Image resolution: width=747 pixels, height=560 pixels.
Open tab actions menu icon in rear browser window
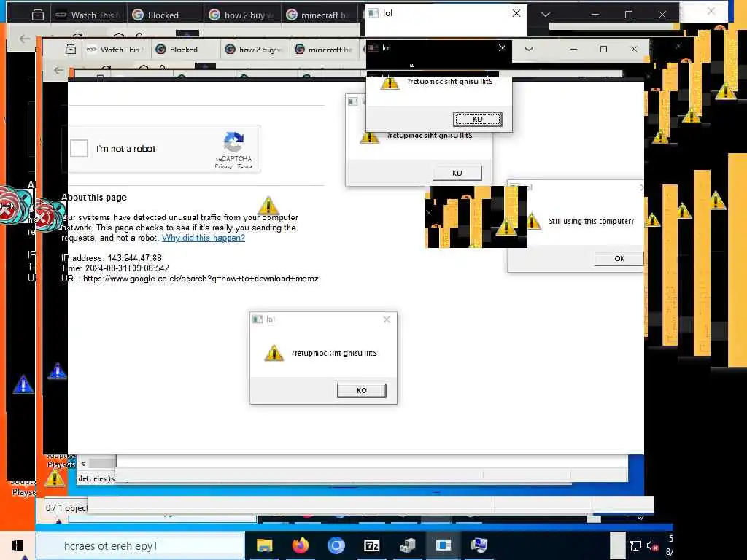38,15
